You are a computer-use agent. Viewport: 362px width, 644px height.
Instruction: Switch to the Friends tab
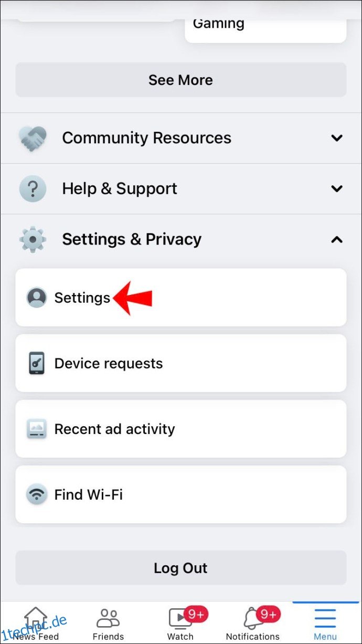108,624
